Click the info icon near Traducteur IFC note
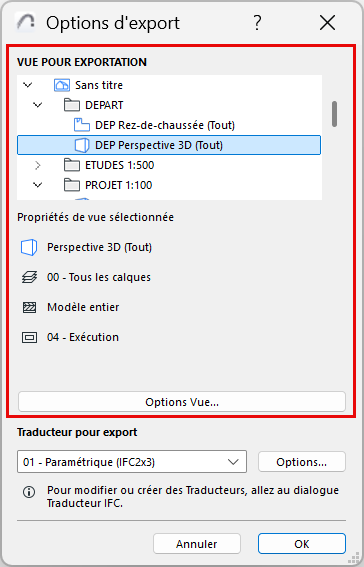 [x=29, y=492]
